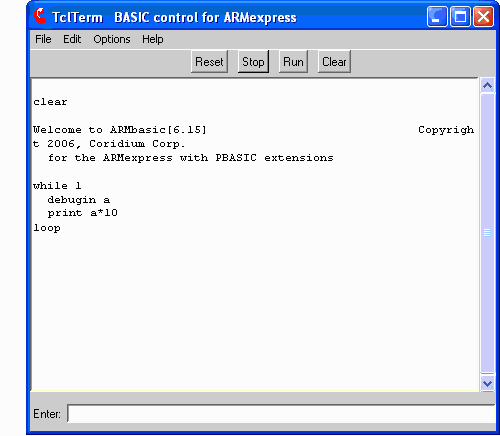The height and width of the screenshot is (436, 500).
Task: Click the 'debugin a' code line
Action: (79, 200)
